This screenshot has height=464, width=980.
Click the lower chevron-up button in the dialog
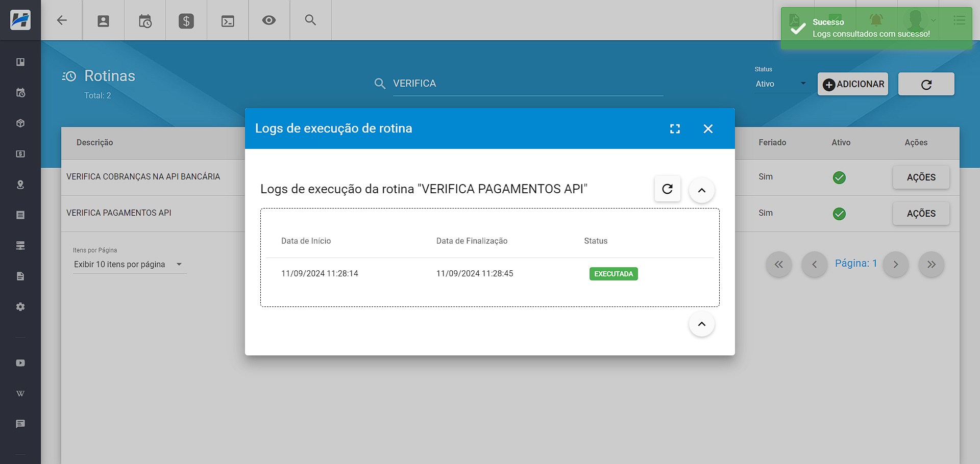point(702,324)
